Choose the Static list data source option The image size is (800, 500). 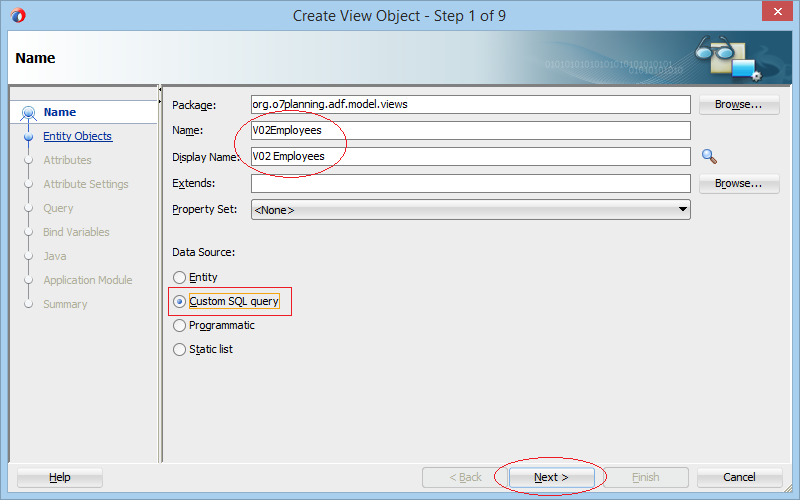(x=179, y=349)
